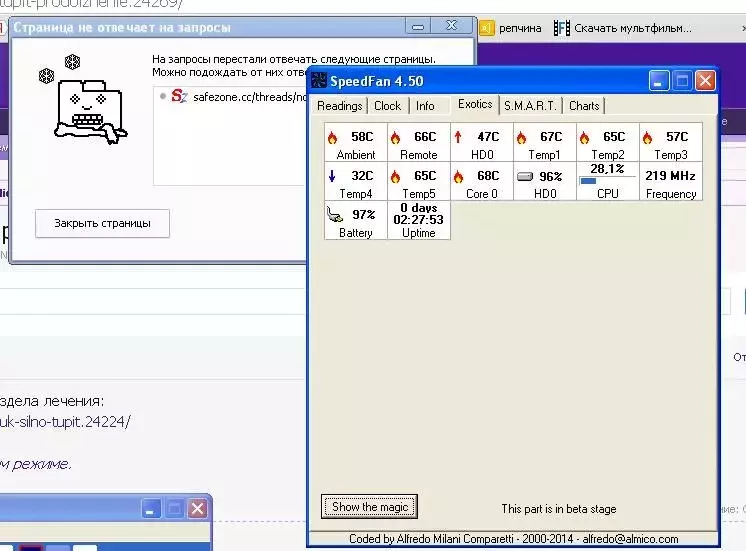Open the репчина bookmark
The height and width of the screenshot is (551, 746).
pos(510,28)
